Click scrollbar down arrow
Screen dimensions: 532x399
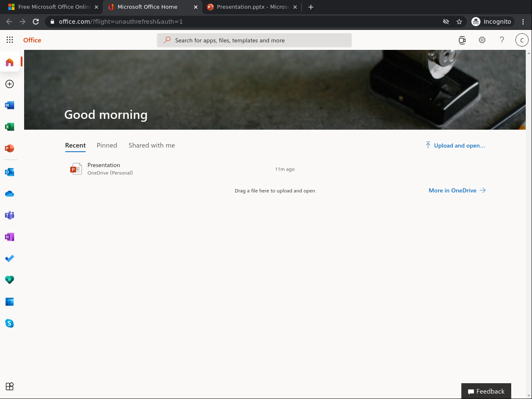(529, 396)
